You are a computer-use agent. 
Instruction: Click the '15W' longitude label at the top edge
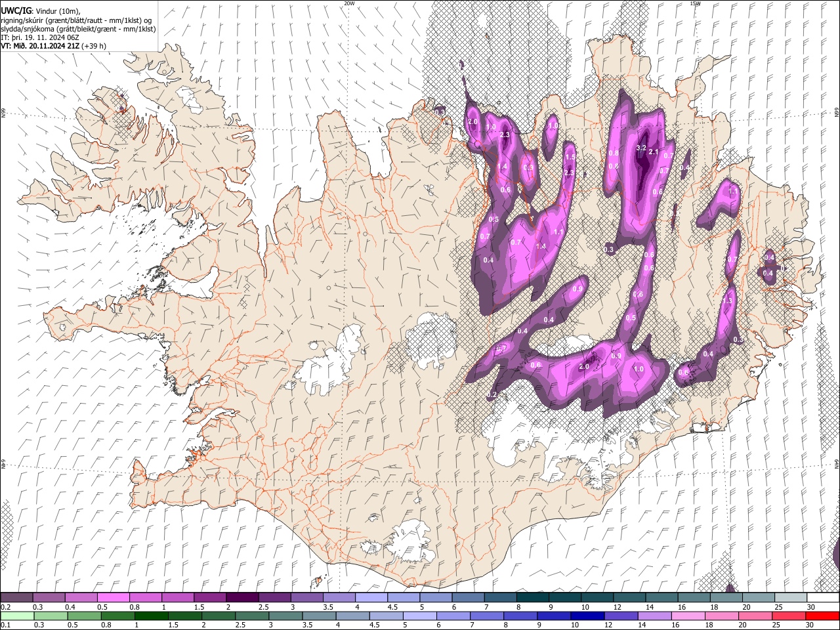click(695, 3)
